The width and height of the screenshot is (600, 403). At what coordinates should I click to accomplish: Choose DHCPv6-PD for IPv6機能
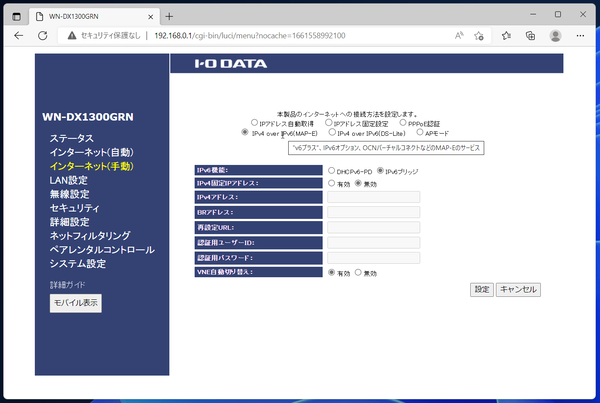click(x=332, y=171)
